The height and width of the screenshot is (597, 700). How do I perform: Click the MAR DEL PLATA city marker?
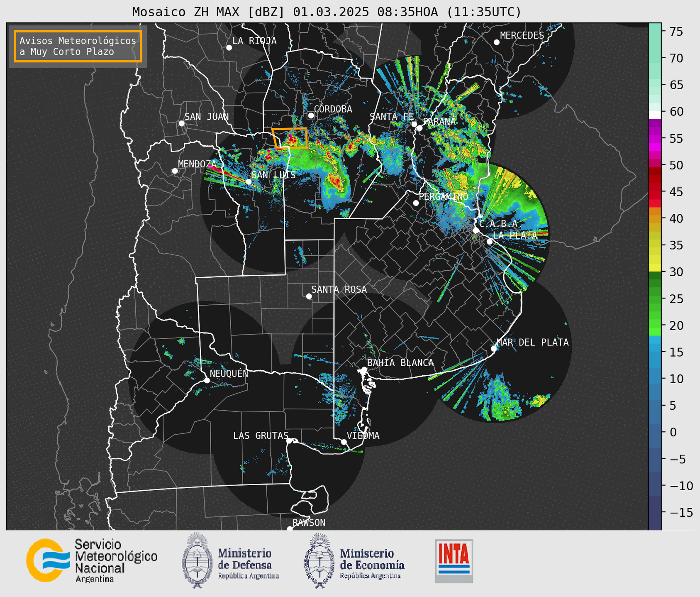point(494,349)
